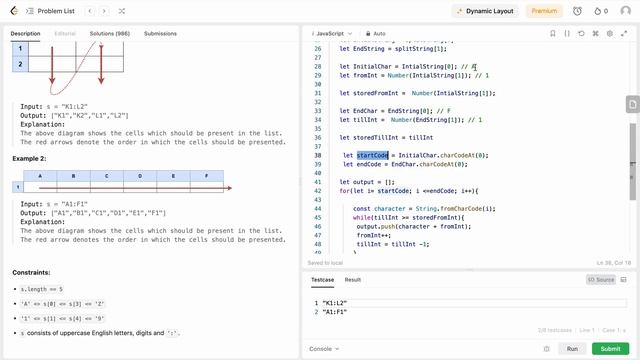640x360 pixels.
Task: Click line 36 'let storedTillInt = tillInt'
Action: (386, 138)
